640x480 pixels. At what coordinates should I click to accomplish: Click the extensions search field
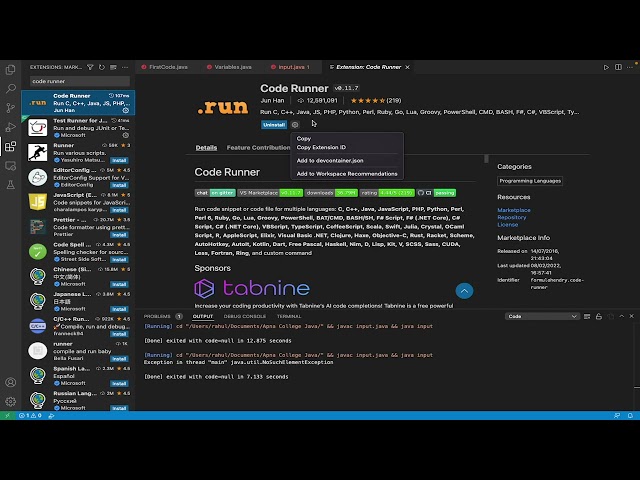[x=80, y=81]
